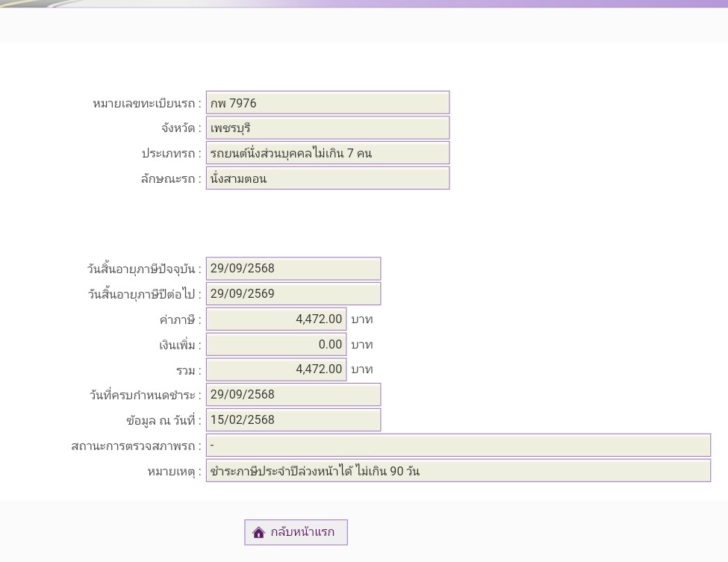Click the จังหวัด field showing เพชรบุรี

pyautogui.click(x=328, y=128)
